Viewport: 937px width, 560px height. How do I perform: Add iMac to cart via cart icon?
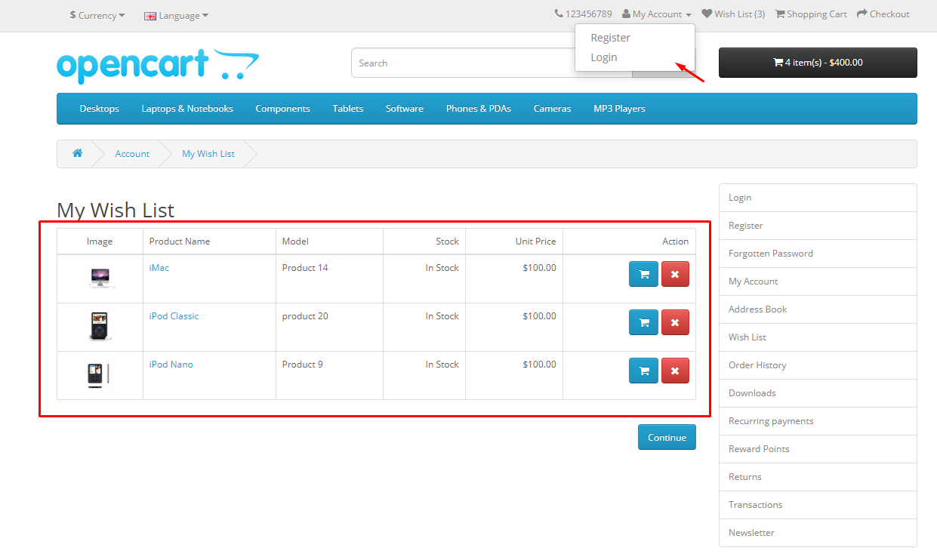(643, 275)
